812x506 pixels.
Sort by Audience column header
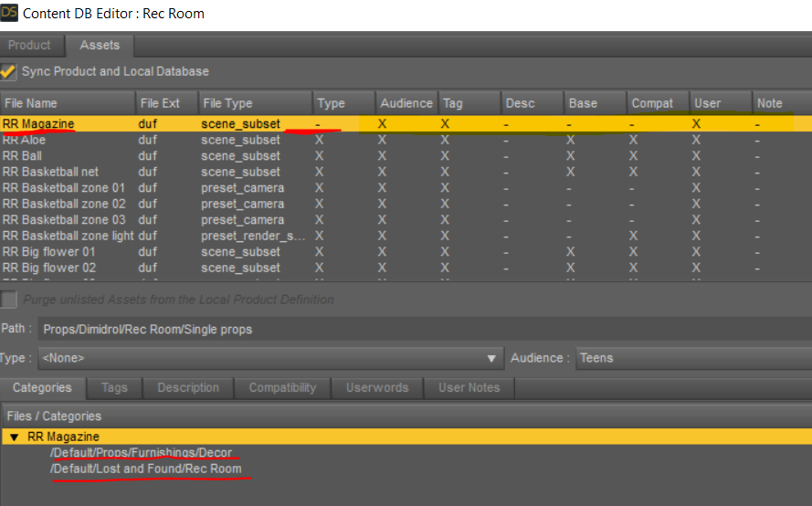click(407, 103)
